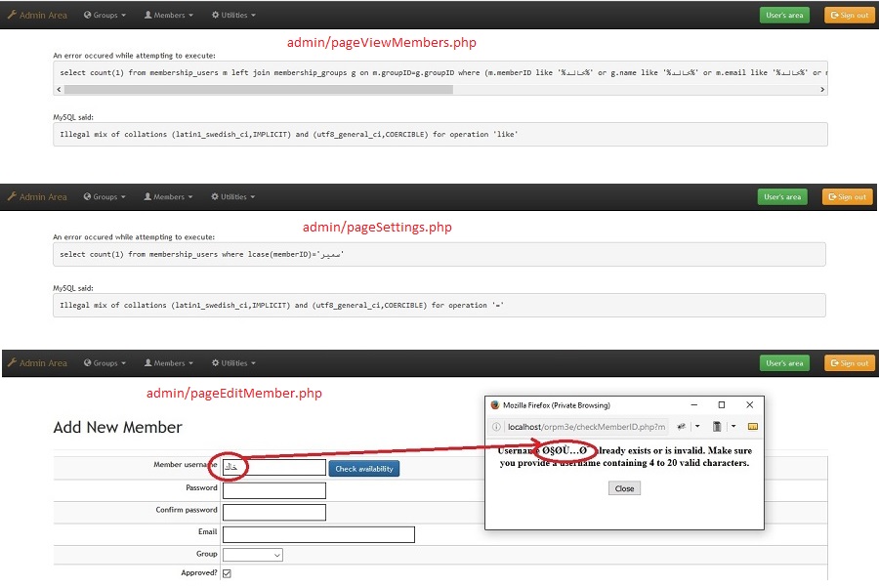Expand the Groups menu on the pageSettings navbar
Image resolution: width=879 pixels, height=588 pixels.
pos(105,196)
